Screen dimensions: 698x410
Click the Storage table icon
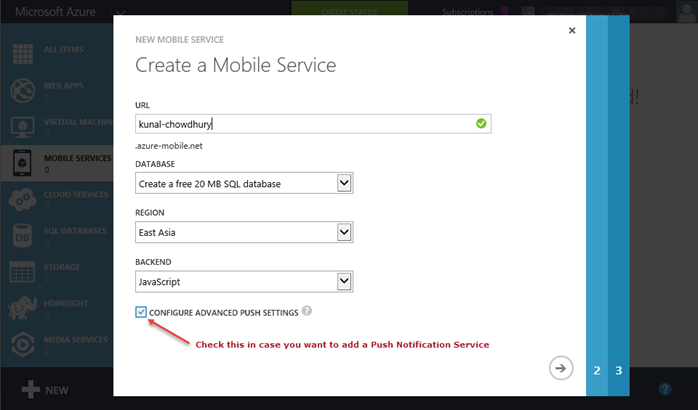coord(22,272)
